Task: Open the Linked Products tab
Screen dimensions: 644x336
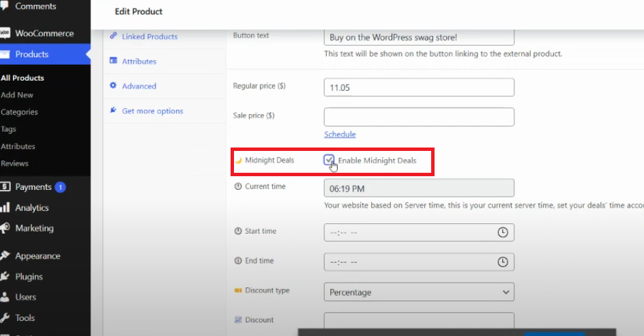Action: (149, 37)
